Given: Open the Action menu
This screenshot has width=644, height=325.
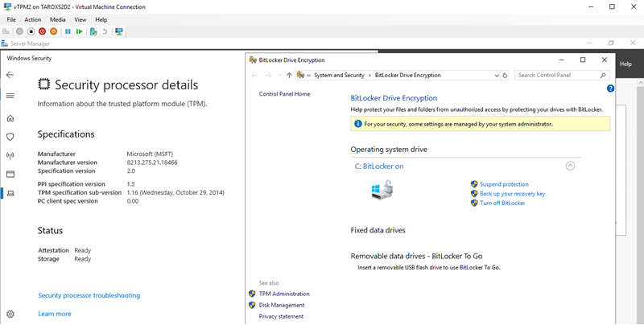Looking at the screenshot, I should pyautogui.click(x=32, y=19).
